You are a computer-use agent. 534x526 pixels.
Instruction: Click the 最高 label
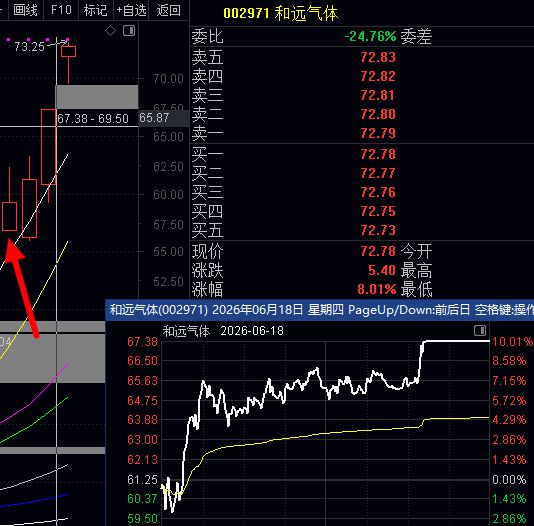[x=416, y=271]
